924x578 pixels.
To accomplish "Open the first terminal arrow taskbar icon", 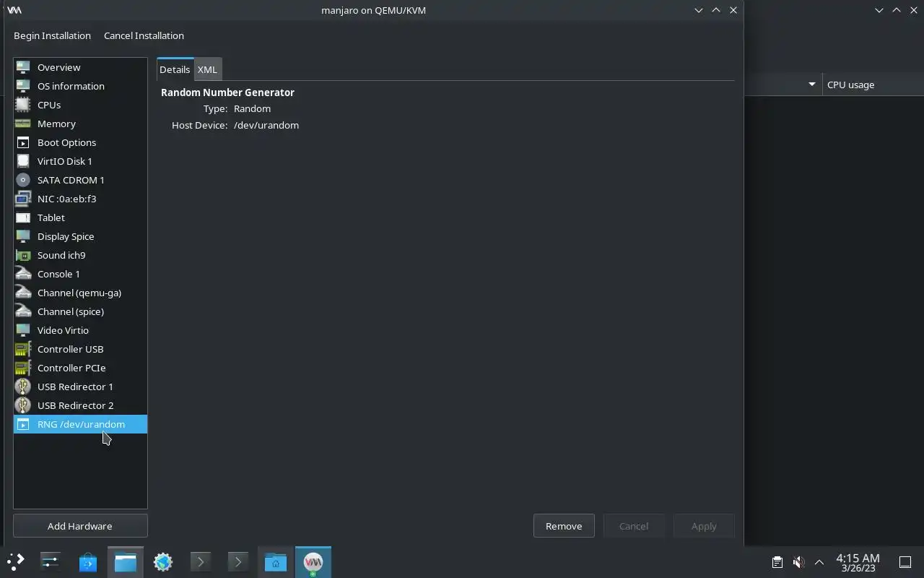I will point(201,561).
